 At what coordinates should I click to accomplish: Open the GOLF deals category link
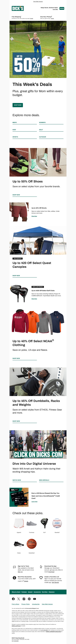pos(41,130)
